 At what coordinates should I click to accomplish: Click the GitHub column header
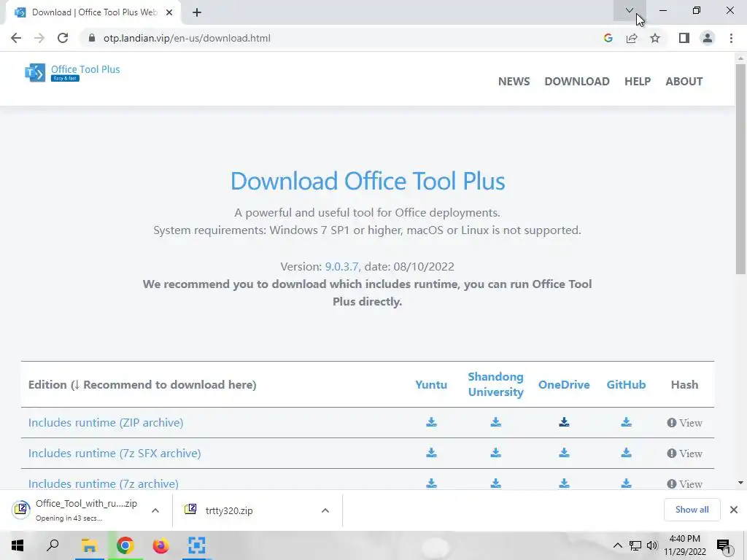(626, 385)
